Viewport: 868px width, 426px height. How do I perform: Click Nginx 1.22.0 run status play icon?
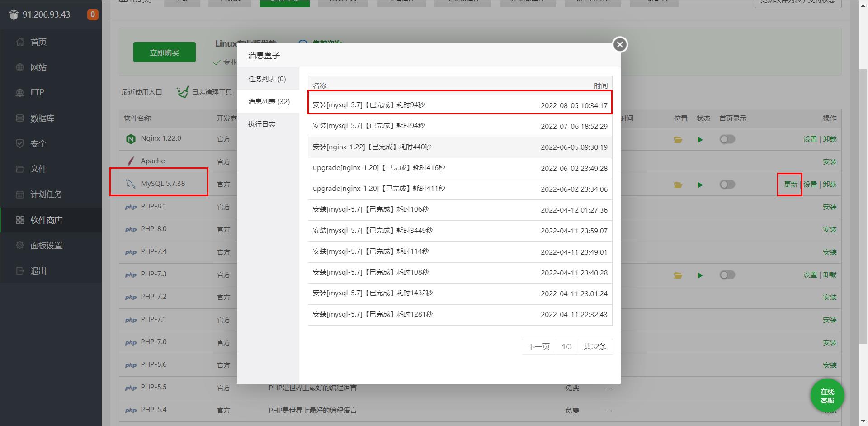coord(700,140)
